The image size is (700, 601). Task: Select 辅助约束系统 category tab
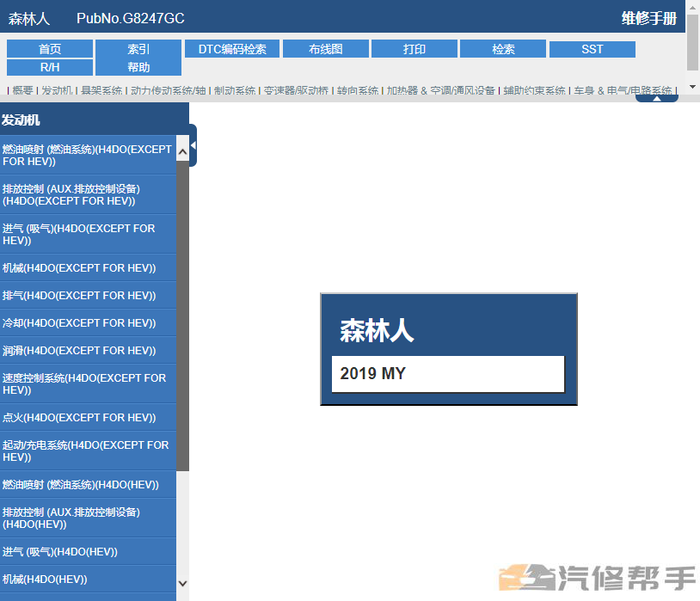point(534,90)
